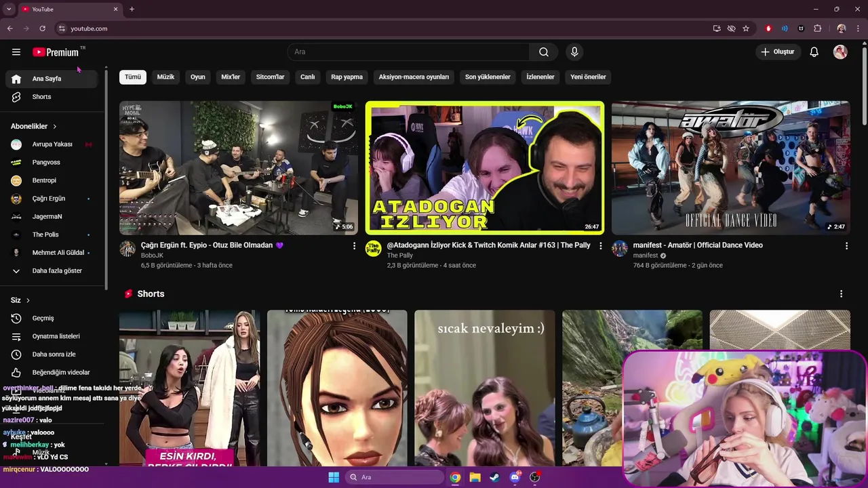Open the hamburger guide menu
Image resolution: width=868 pixels, height=488 pixels.
pos(16,52)
